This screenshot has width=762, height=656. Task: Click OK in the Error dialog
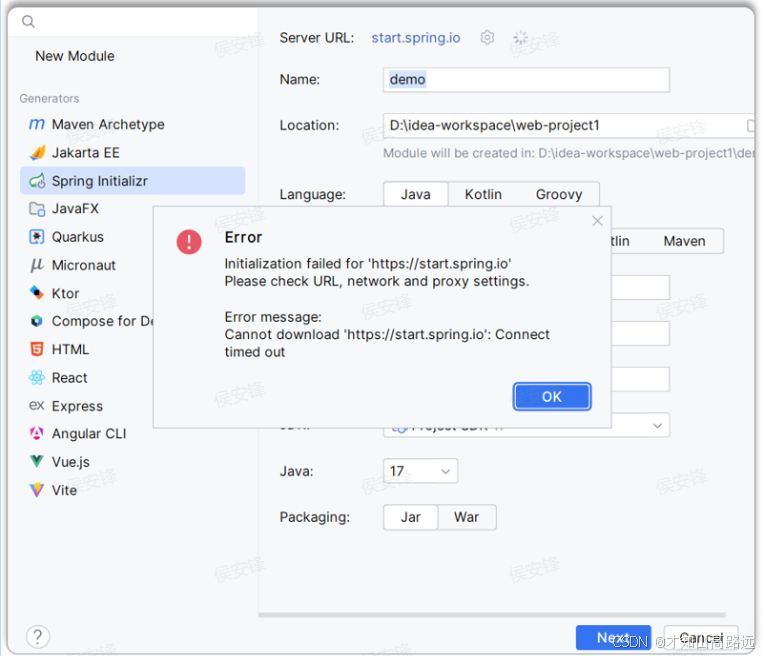click(552, 397)
